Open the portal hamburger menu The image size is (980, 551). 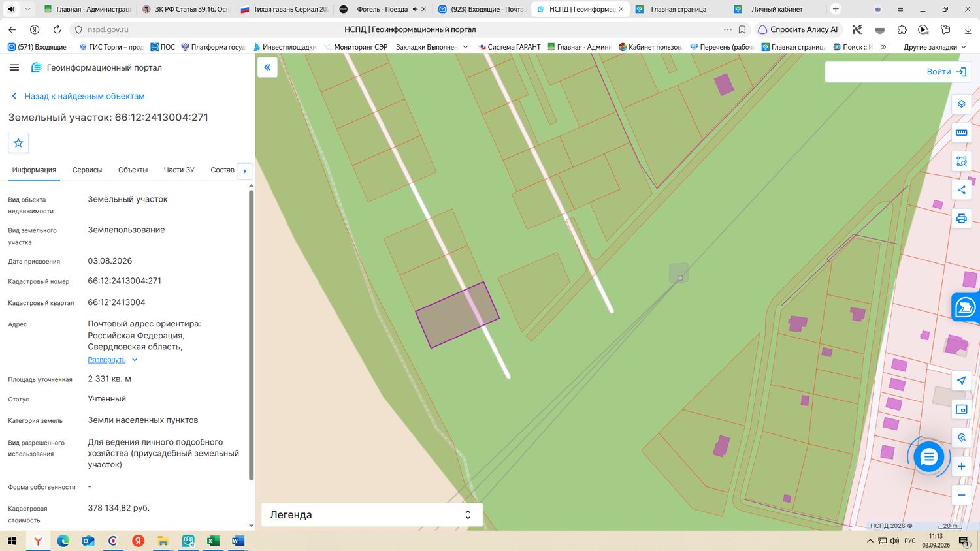[x=14, y=67]
